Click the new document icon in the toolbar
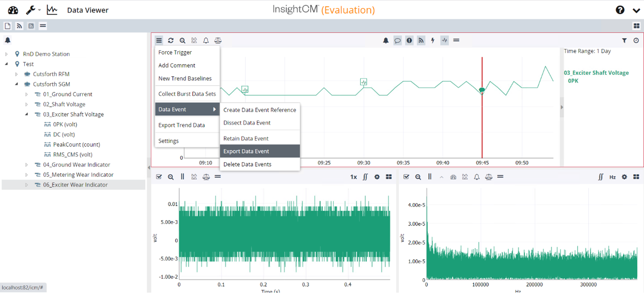This screenshot has height=294, width=644. tap(8, 26)
